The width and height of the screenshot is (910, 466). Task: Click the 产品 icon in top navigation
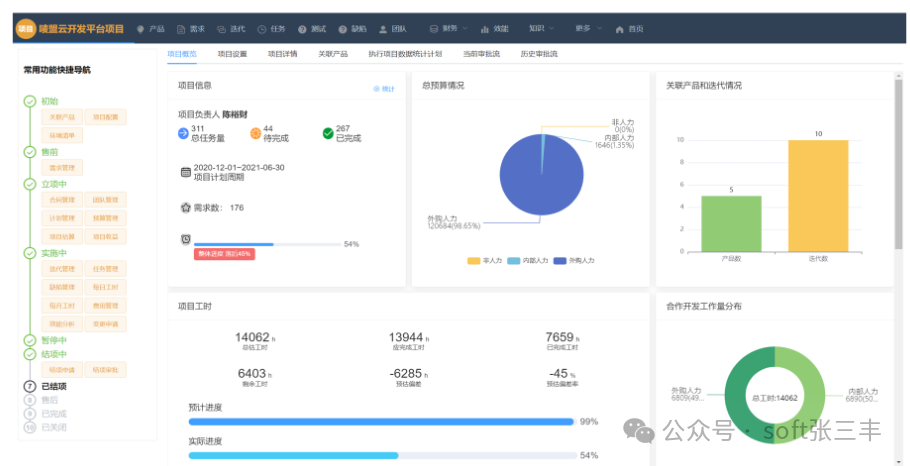click(x=141, y=29)
